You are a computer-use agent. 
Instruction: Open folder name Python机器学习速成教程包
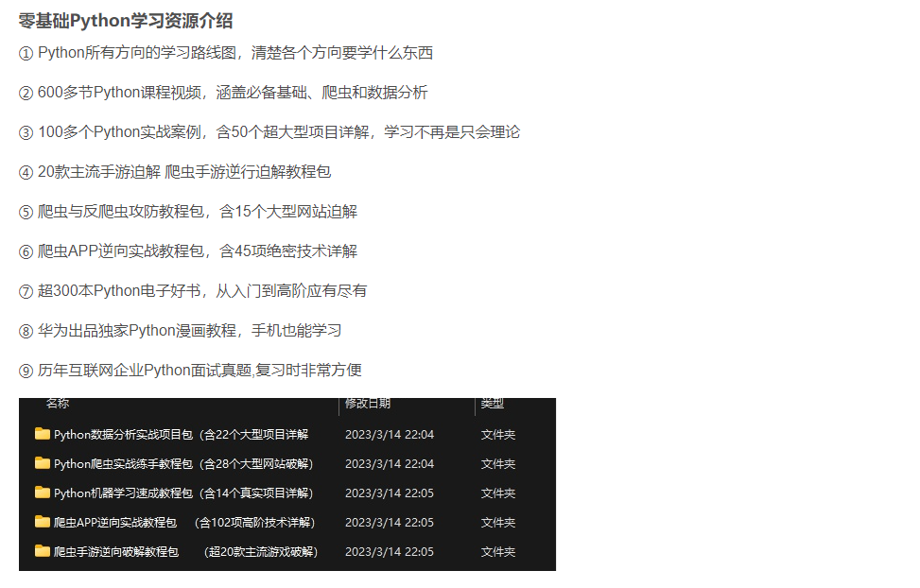point(183,493)
